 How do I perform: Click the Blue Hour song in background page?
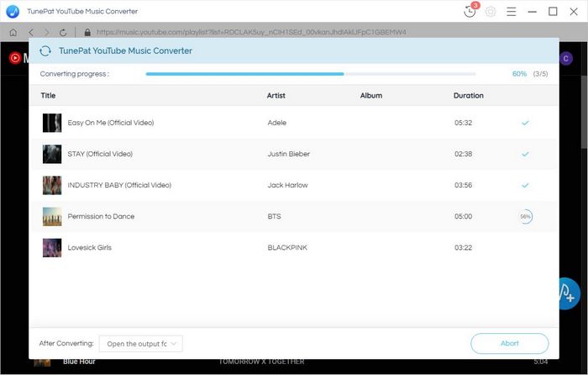(x=79, y=362)
